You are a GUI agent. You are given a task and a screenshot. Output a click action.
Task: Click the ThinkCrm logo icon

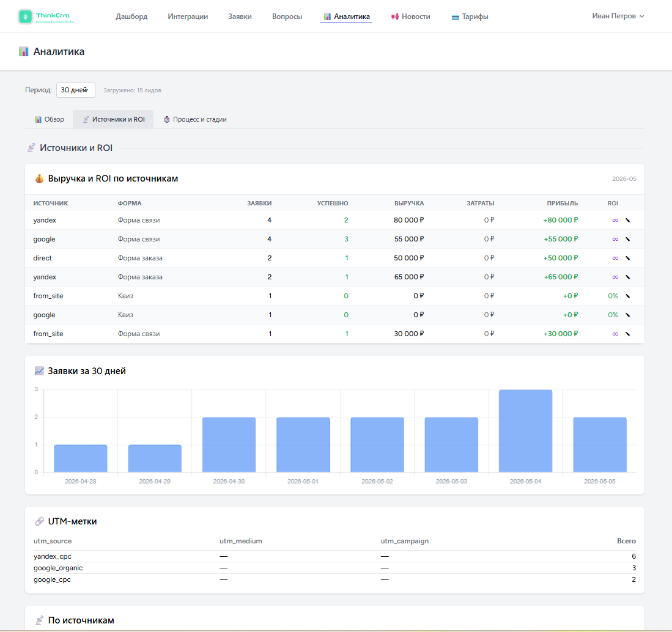pos(25,17)
